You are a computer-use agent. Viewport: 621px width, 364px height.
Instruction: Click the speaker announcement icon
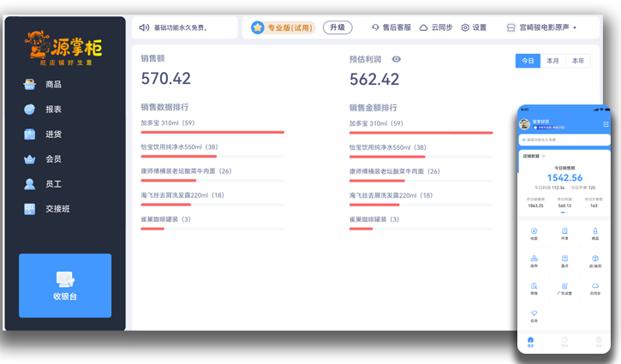coord(145,27)
